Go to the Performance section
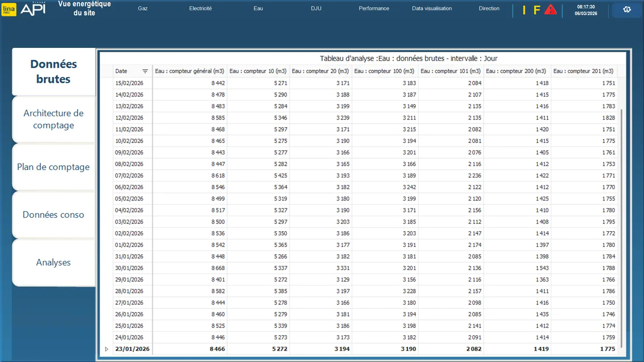Viewport: 644px width, 362px height. (373, 8)
